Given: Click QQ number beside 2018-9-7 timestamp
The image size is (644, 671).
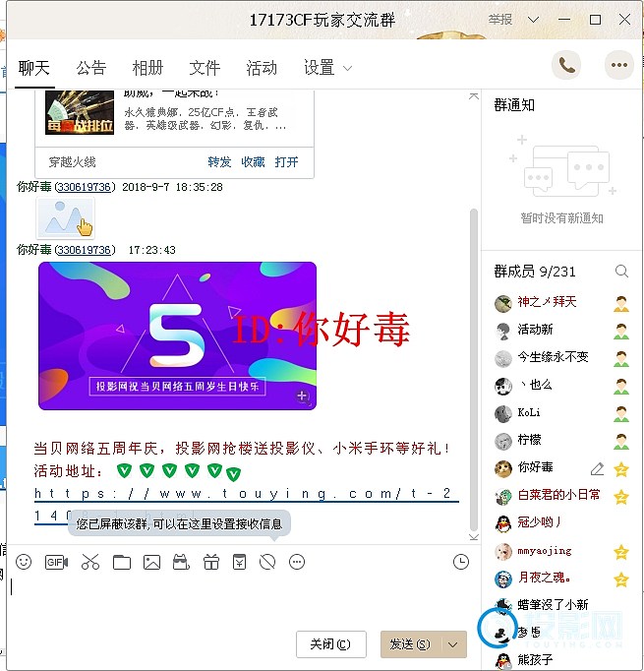Looking at the screenshot, I should (85, 187).
